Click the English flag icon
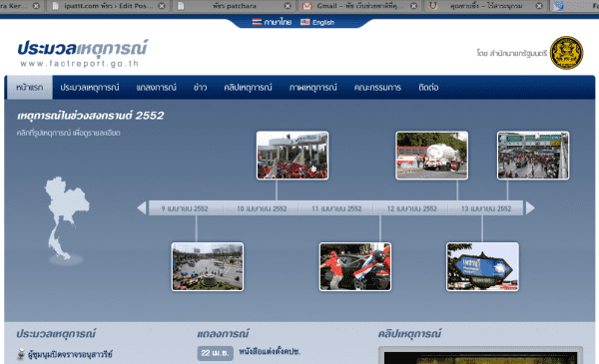 (304, 22)
